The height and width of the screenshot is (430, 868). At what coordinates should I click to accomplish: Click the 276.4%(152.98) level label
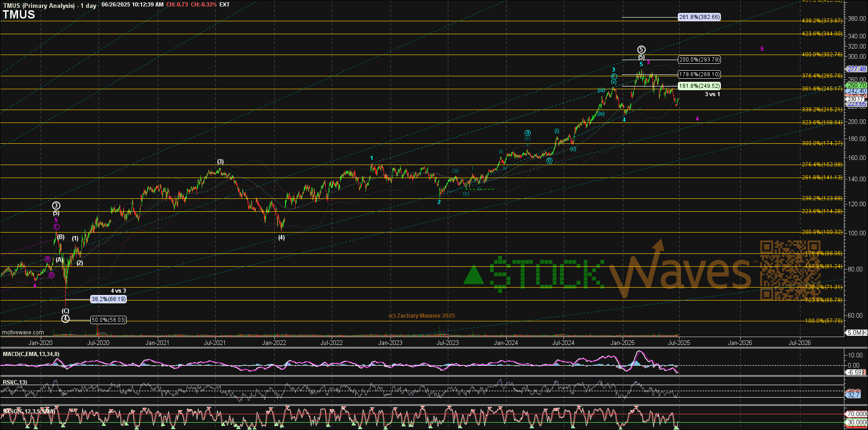click(822, 165)
